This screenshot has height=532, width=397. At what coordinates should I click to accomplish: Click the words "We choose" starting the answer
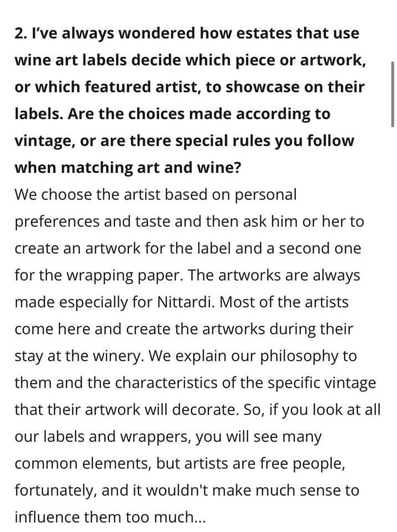[49, 195]
